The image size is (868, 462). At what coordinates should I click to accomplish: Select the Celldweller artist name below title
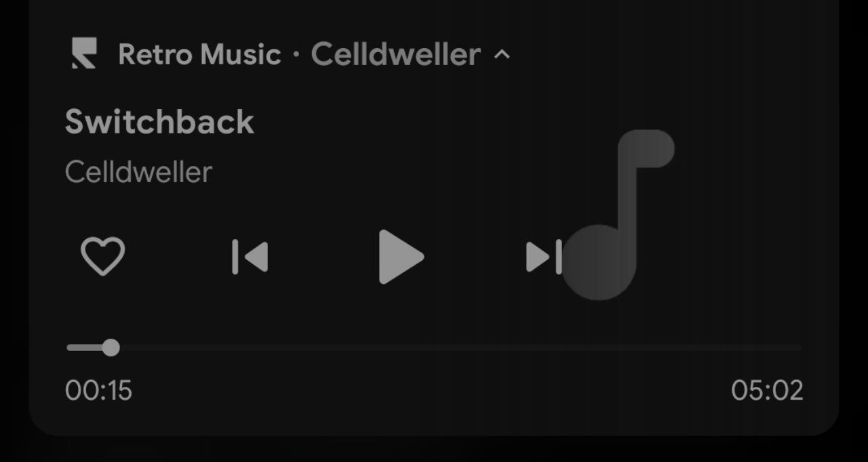pyautogui.click(x=138, y=172)
